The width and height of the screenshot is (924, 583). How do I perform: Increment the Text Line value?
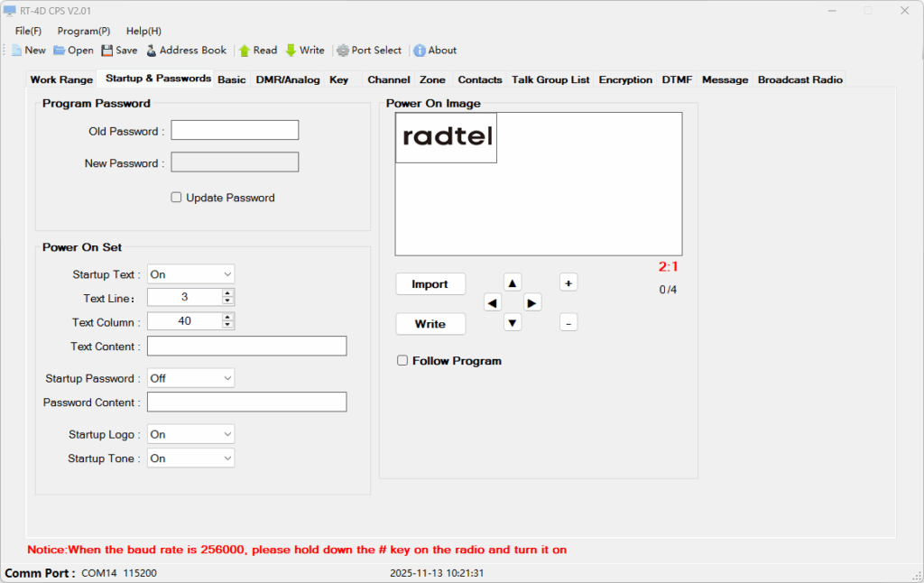(x=228, y=292)
